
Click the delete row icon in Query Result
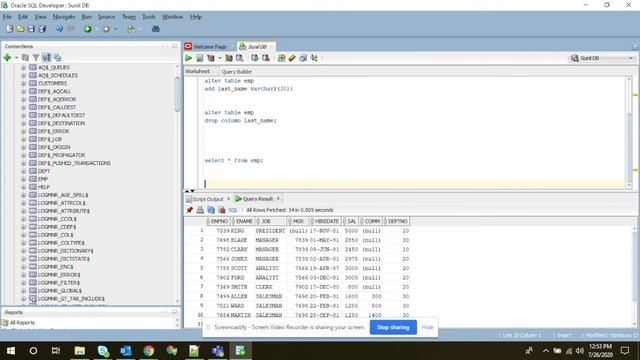point(222,210)
